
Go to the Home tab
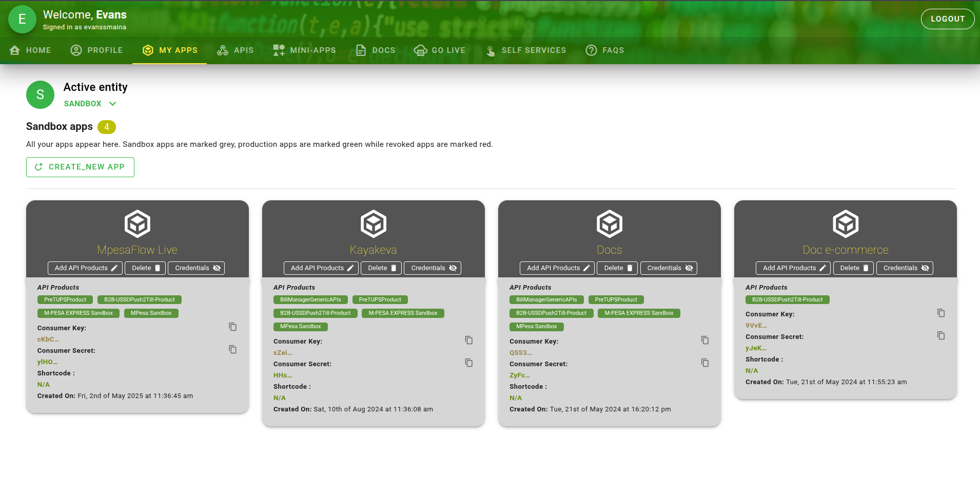(30, 50)
